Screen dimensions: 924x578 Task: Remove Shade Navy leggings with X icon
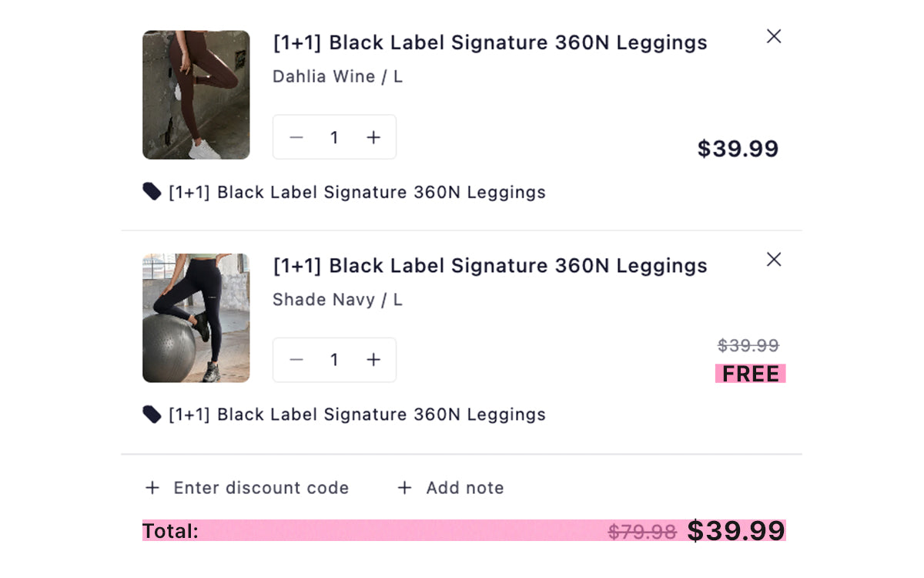coord(774,260)
